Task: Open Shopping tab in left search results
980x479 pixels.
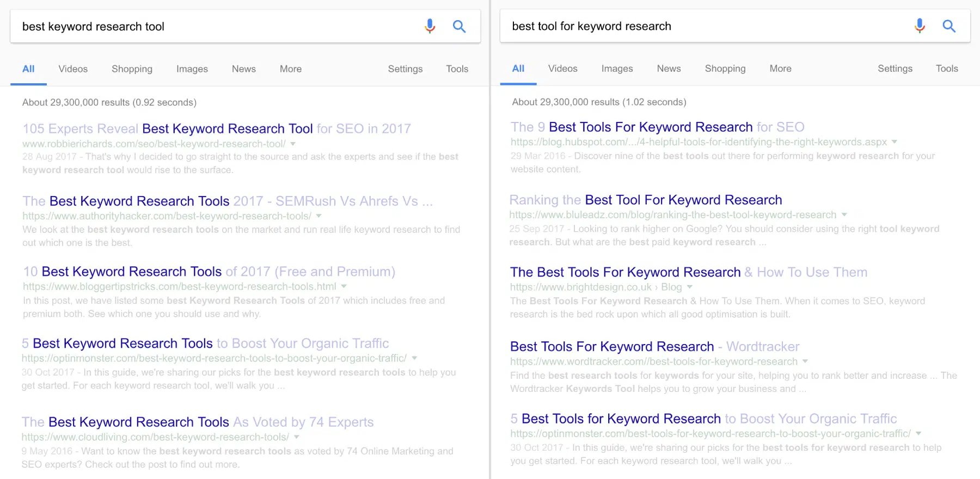Action: pos(132,69)
